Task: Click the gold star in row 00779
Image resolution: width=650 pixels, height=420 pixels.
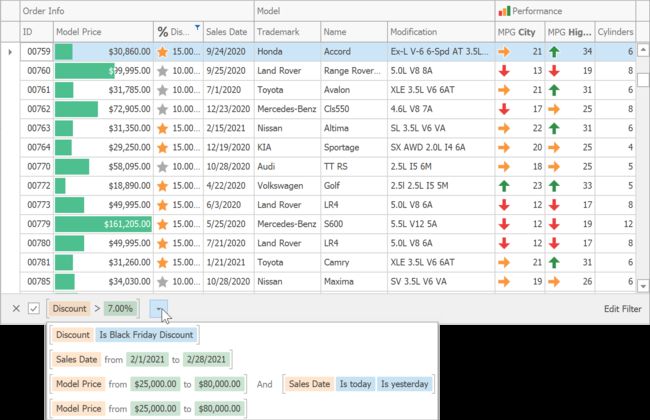Action: [x=162, y=224]
